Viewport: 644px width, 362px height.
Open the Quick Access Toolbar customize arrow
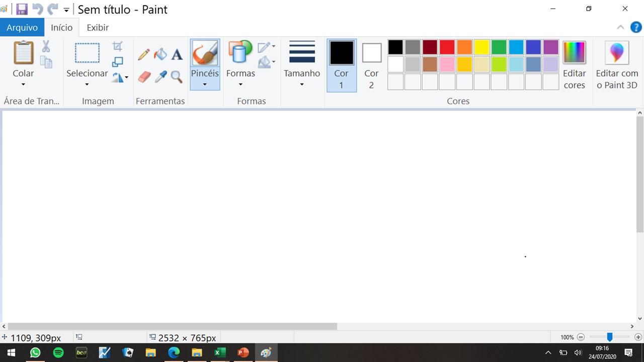point(66,10)
